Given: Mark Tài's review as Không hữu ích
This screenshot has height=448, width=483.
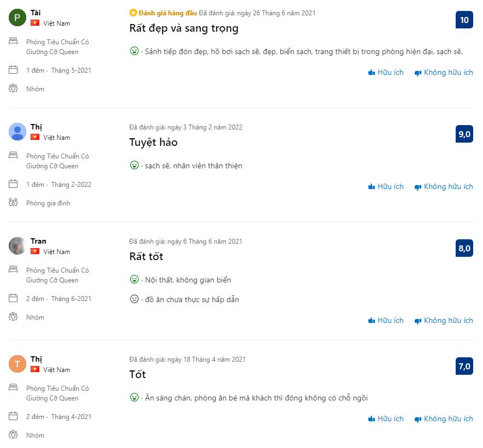Looking at the screenshot, I should [x=444, y=72].
